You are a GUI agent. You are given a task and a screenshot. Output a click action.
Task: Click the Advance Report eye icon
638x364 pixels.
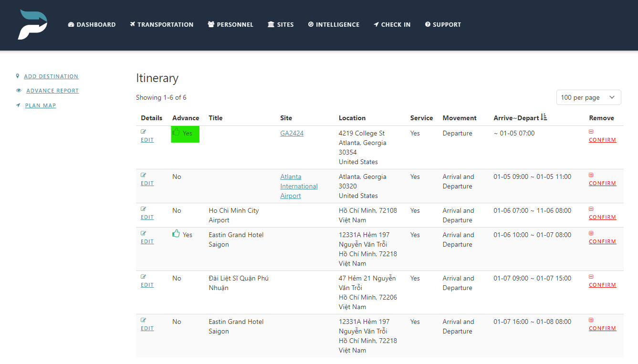(18, 90)
